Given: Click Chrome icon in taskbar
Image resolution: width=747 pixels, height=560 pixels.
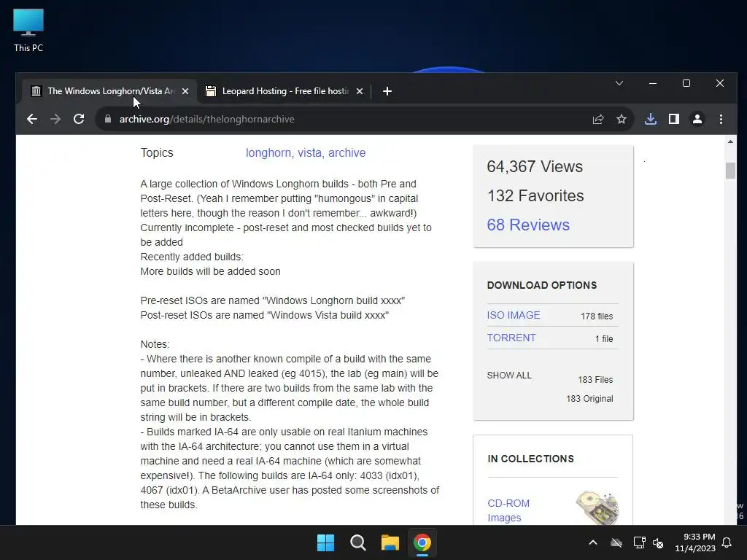Looking at the screenshot, I should tap(422, 542).
